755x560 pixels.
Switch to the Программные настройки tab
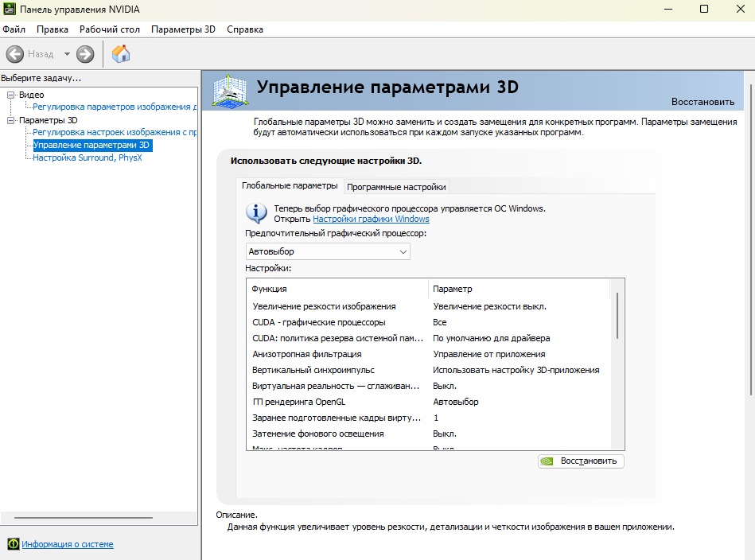[x=396, y=187]
